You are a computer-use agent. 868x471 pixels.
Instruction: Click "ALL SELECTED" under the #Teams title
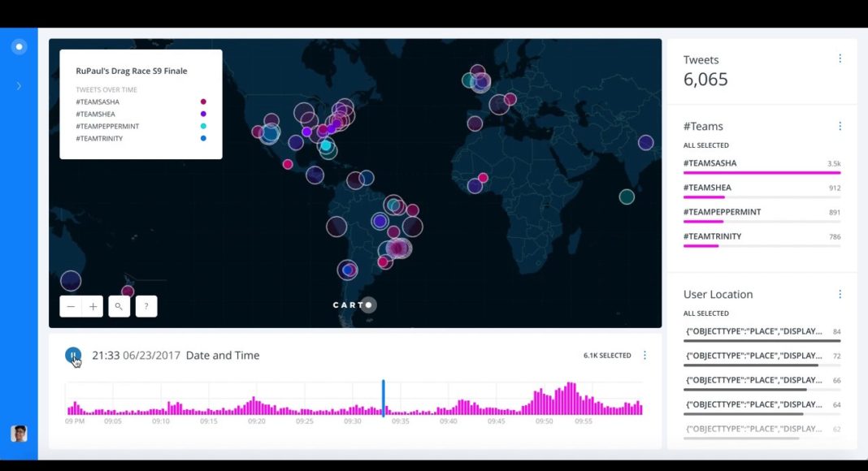point(705,145)
